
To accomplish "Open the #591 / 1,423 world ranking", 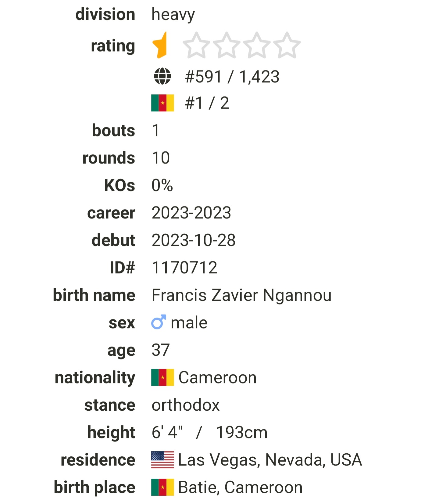I will point(232,77).
